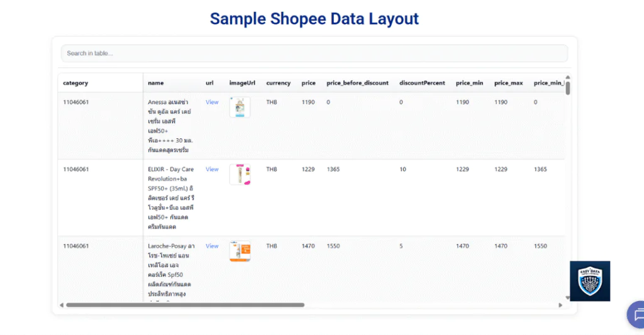Click discountPercent value 10 in ELIXIR row
The image size is (644, 335).
pyautogui.click(x=402, y=169)
